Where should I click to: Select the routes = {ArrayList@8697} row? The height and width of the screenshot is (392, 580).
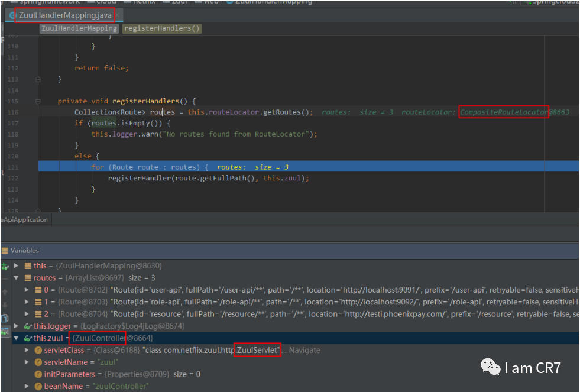coord(295,278)
